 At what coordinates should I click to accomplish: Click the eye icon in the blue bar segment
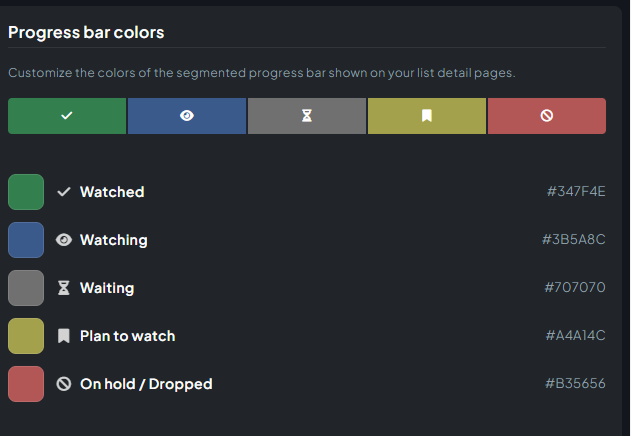tap(187, 116)
